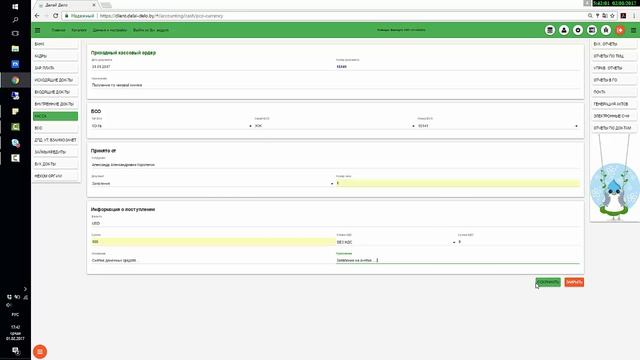Open ПОЧТА in right sidebar

(614, 92)
